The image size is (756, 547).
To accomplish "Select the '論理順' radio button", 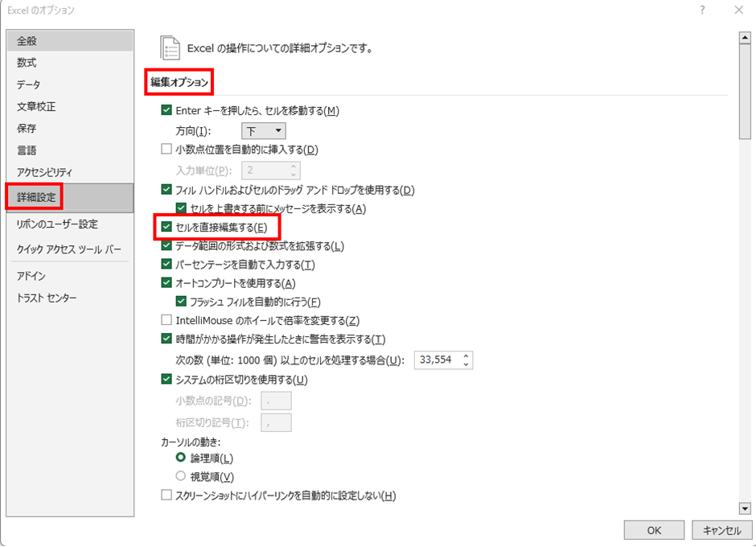I will tap(181, 458).
